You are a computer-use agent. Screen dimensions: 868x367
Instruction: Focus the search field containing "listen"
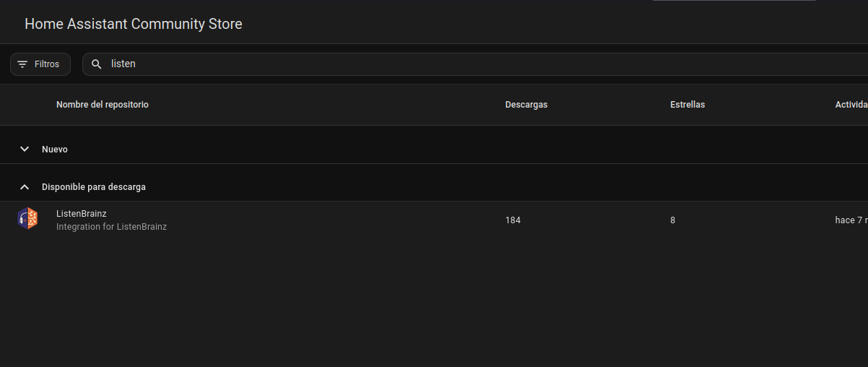pos(433,64)
